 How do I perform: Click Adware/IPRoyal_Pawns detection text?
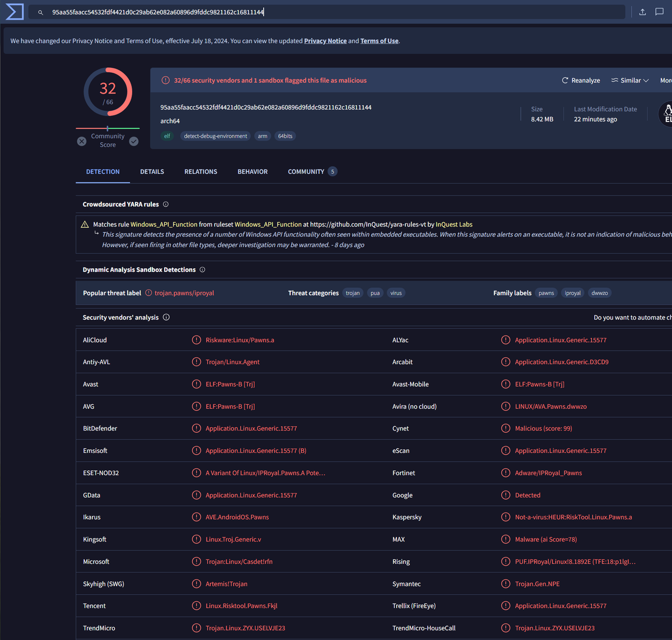(549, 473)
